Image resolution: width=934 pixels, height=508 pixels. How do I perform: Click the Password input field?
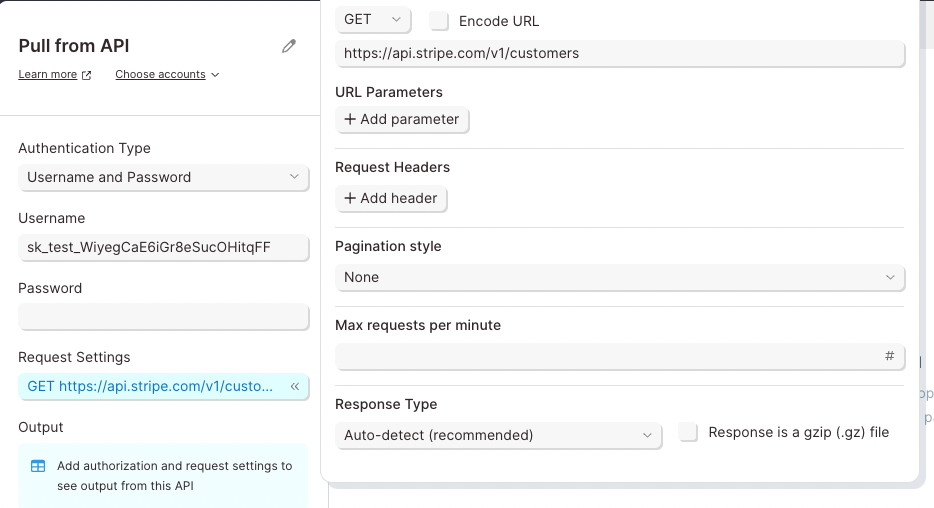163,317
